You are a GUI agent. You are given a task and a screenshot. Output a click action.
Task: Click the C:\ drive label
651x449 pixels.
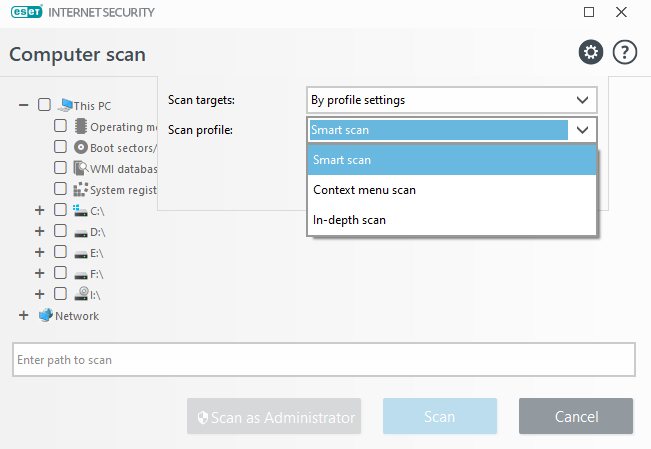(x=97, y=211)
